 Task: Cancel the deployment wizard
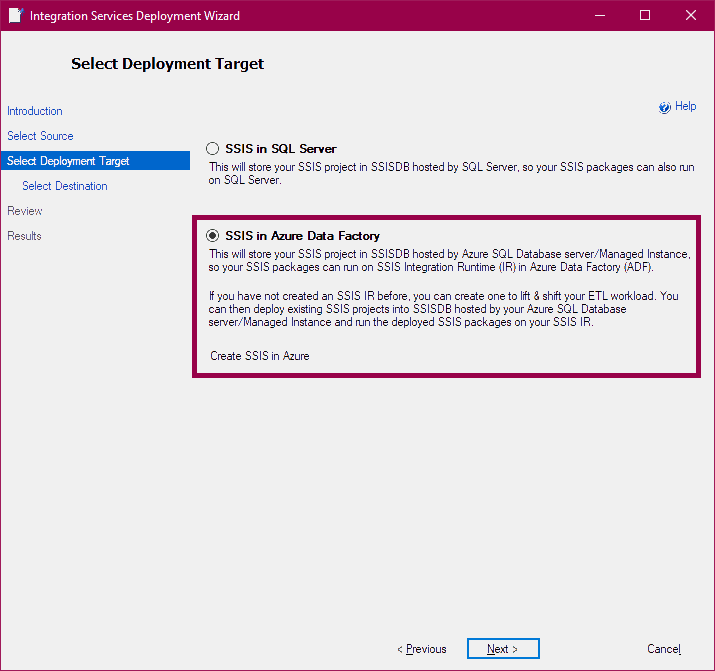coord(664,649)
